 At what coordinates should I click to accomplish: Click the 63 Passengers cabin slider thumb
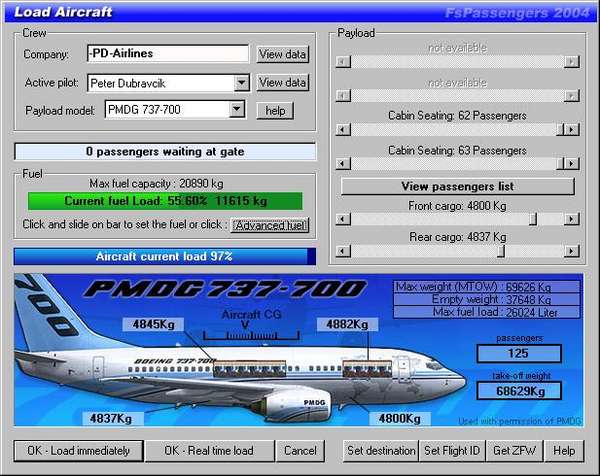(560, 164)
